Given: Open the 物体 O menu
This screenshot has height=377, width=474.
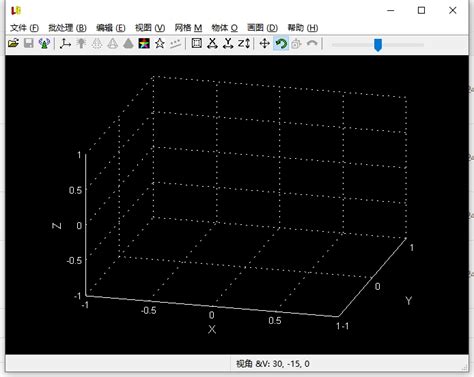Looking at the screenshot, I should (225, 28).
